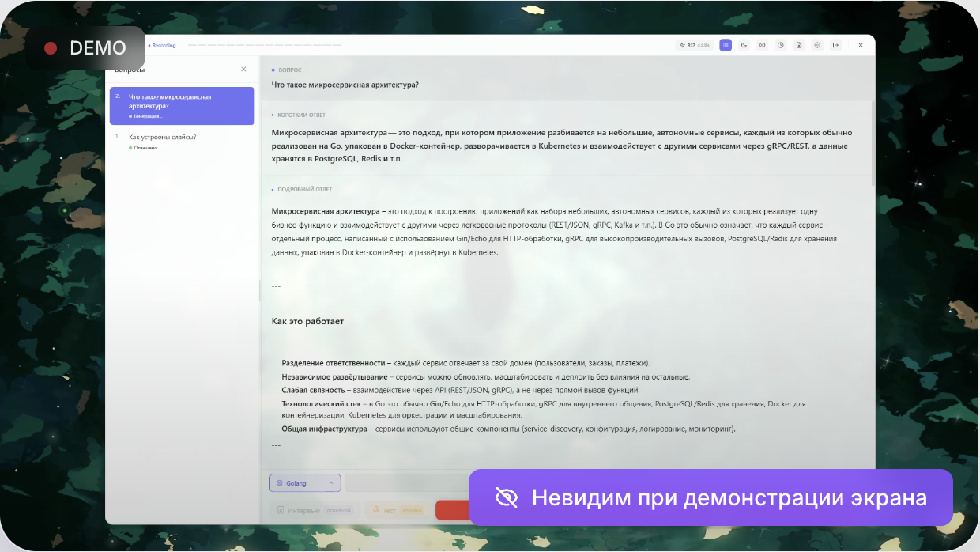Open settings gear icon
980x552 pixels.
pyautogui.click(x=817, y=45)
